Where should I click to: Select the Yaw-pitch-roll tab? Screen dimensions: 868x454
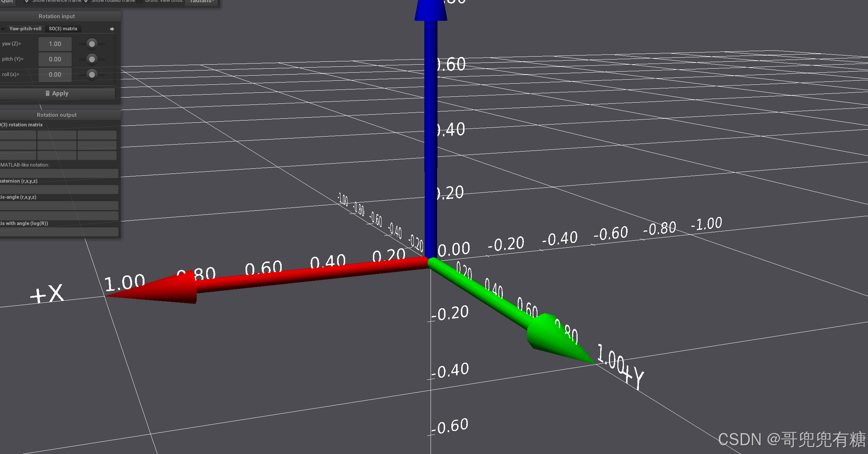click(25, 29)
